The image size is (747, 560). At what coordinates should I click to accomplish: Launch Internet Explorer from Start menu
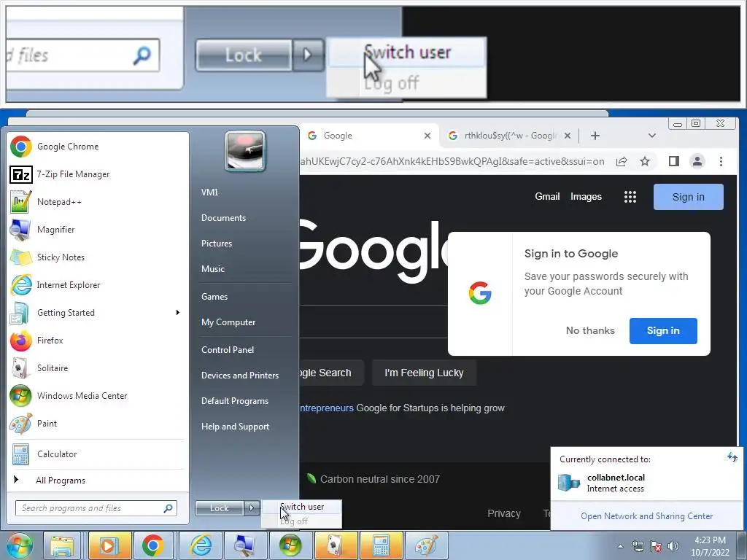click(97, 285)
